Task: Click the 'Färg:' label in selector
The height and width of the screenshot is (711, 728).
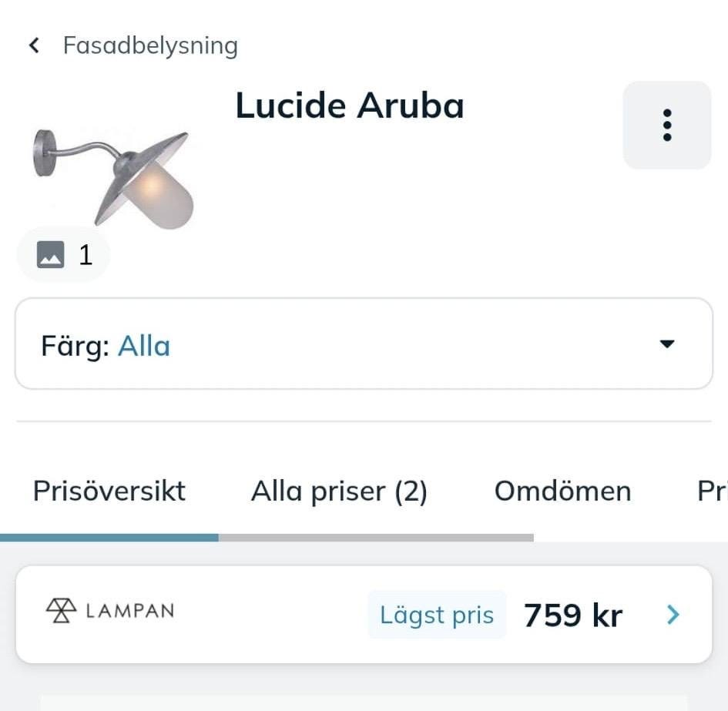Action: click(x=75, y=346)
